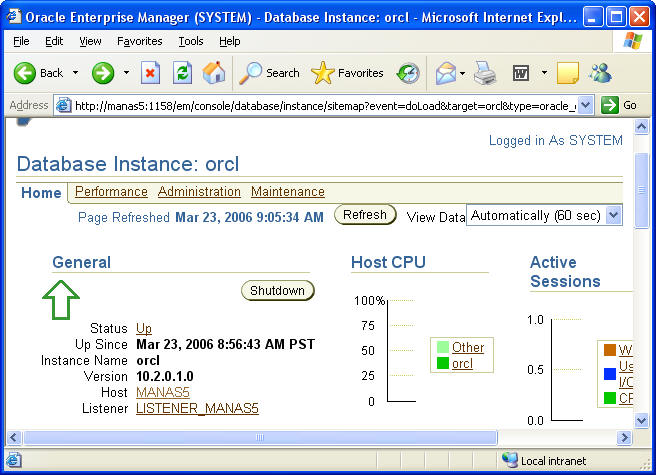
Task: Open the History toolbar icon
Action: pos(408,73)
